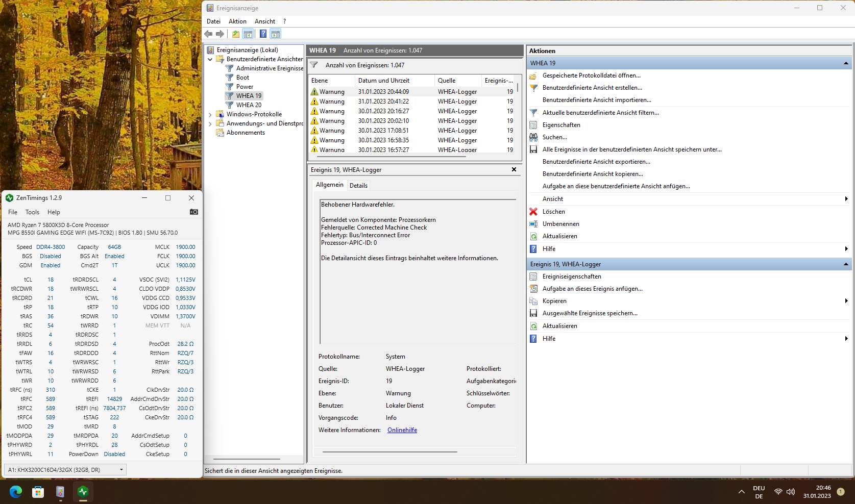855x504 pixels.
Task: Click Aktuelle benutzerdefinierte Ansicht filtern
Action: tap(600, 113)
